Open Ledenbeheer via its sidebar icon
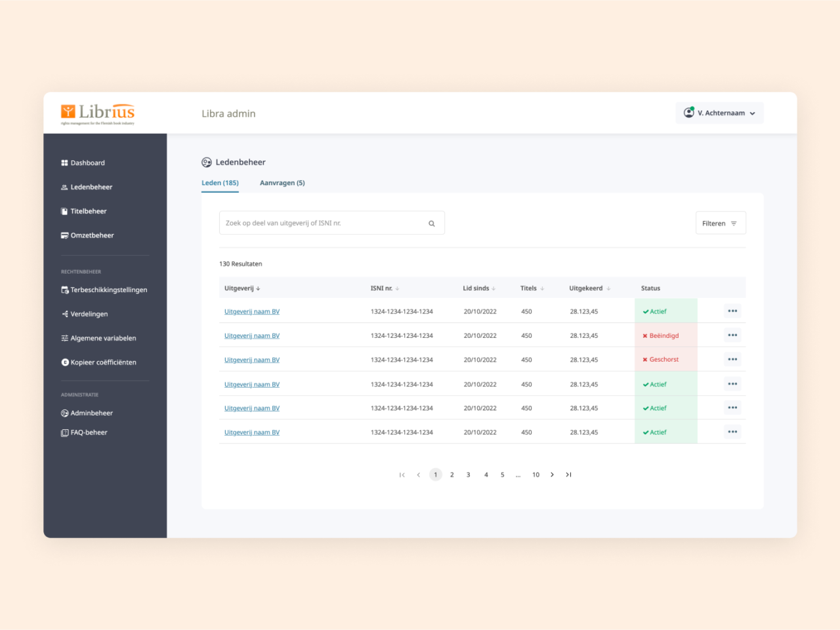The height and width of the screenshot is (630, 840). click(x=64, y=187)
